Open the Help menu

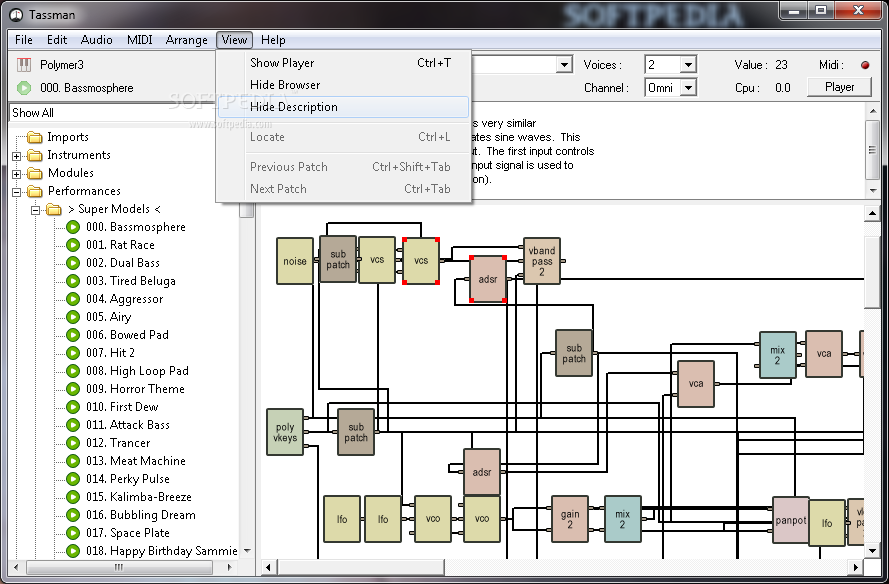pyautogui.click(x=273, y=40)
